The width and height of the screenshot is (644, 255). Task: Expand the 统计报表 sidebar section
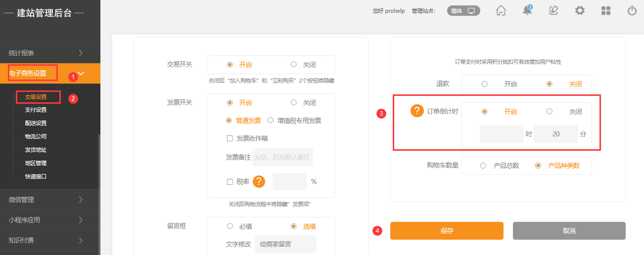click(50, 53)
